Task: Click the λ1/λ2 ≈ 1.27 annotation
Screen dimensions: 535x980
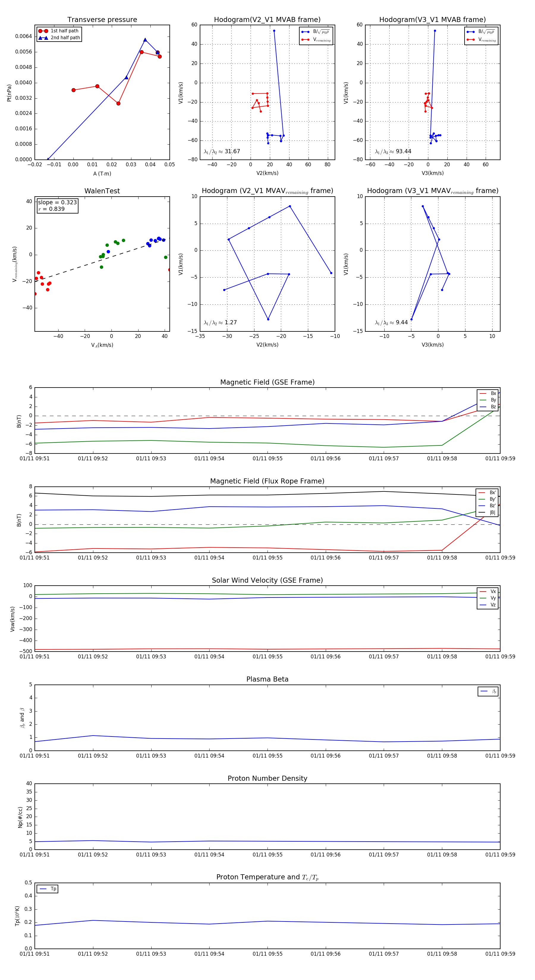Action: coord(221,323)
